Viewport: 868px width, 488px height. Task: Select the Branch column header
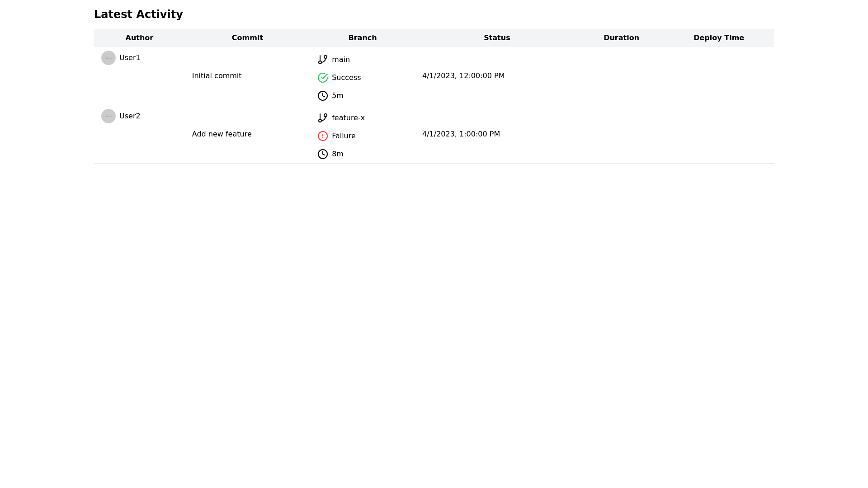(x=362, y=38)
